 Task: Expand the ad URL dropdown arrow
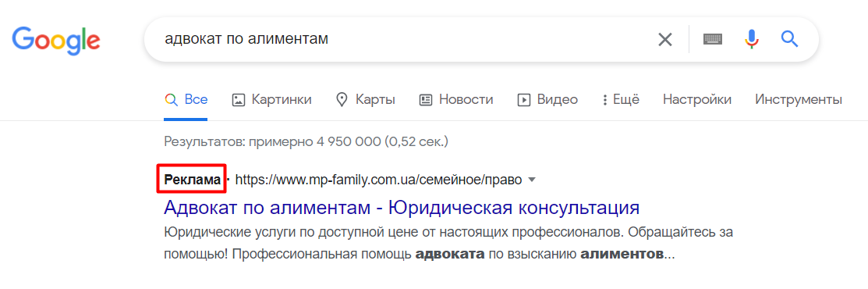click(532, 180)
